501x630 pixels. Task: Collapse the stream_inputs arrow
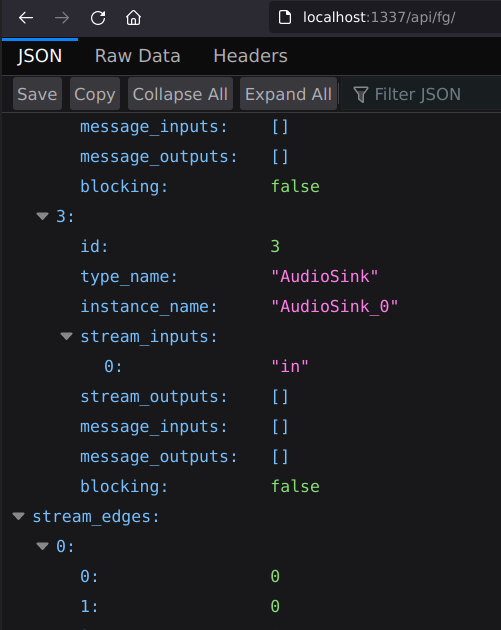pos(66,336)
